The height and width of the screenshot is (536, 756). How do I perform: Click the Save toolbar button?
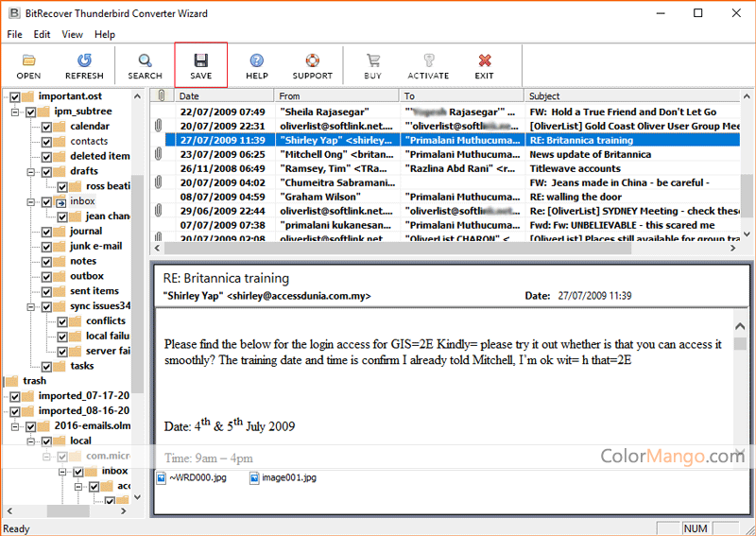200,65
